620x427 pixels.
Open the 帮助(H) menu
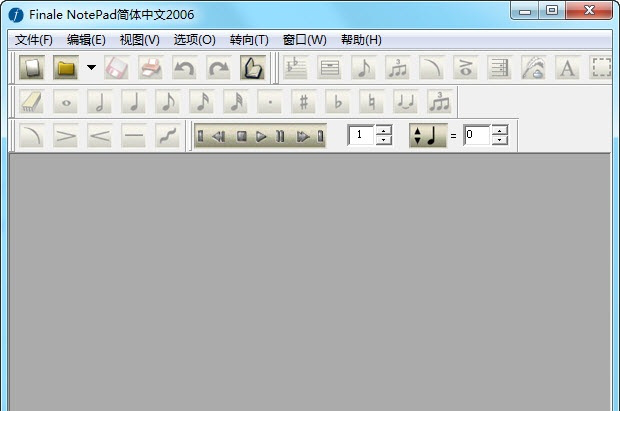[361, 40]
